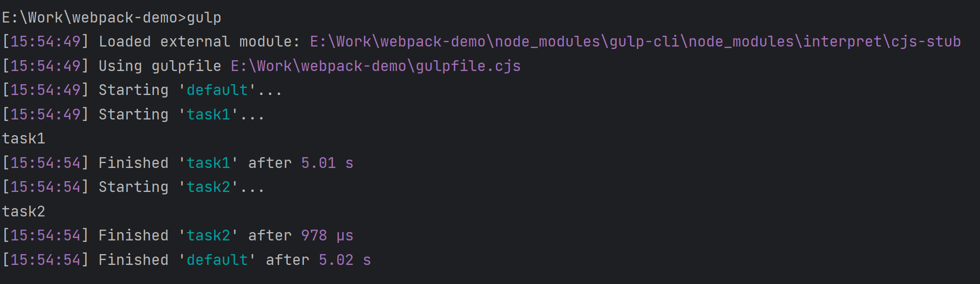Click 'default' in the Finished line
The width and height of the screenshot is (980, 284).
217,260
